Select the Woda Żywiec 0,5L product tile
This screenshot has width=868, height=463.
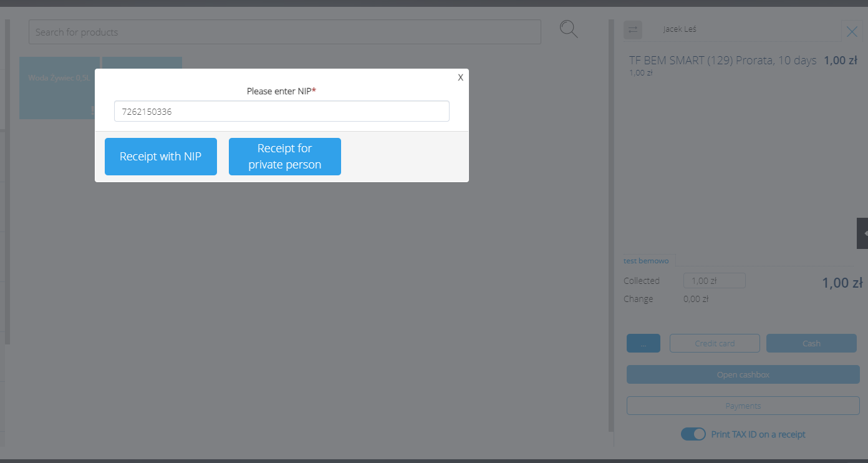[x=59, y=87]
